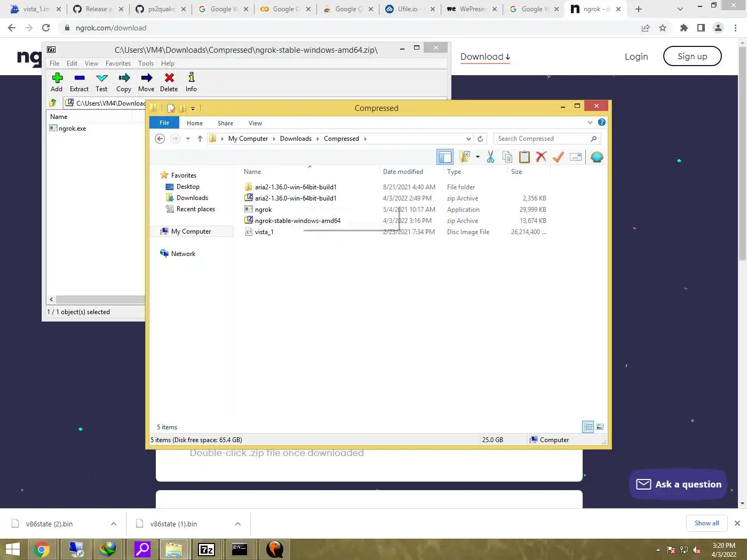Expand the Explorer address bar history dropdown
Viewport: 747px width, 560px height.
click(468, 139)
